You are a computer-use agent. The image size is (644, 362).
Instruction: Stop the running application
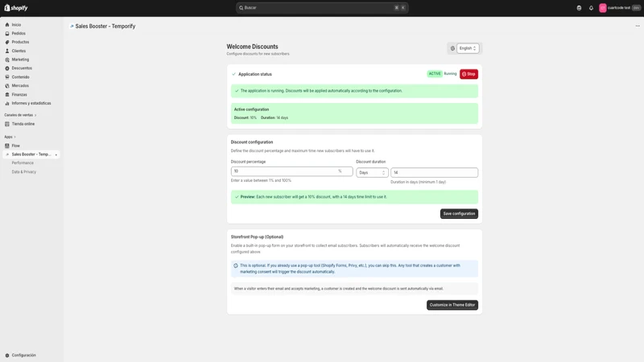(469, 74)
